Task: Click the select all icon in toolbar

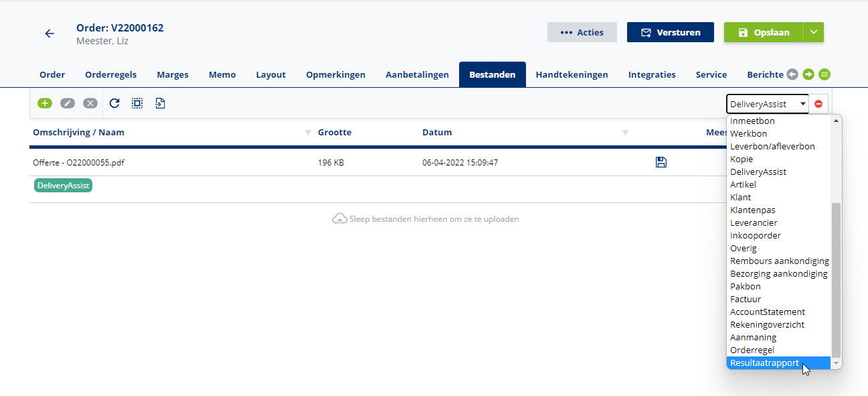Action: tap(137, 103)
